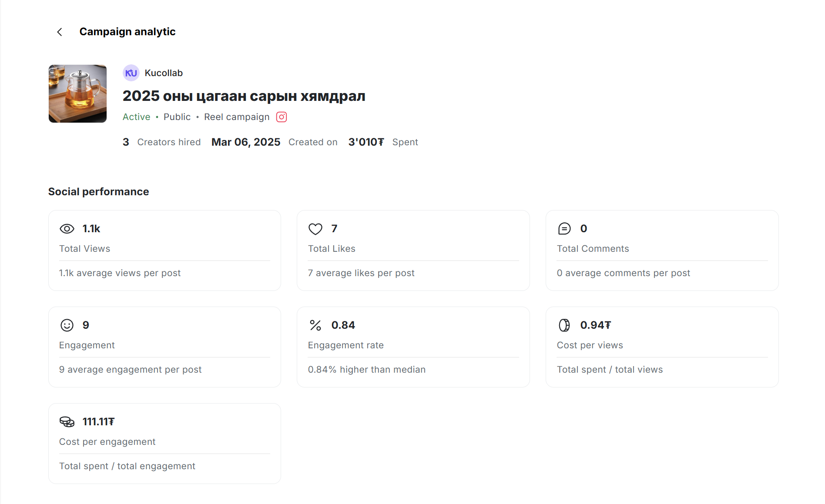This screenshot has height=504, width=825.
Task: Click the Kucollab brand avatar icon
Action: [x=131, y=73]
